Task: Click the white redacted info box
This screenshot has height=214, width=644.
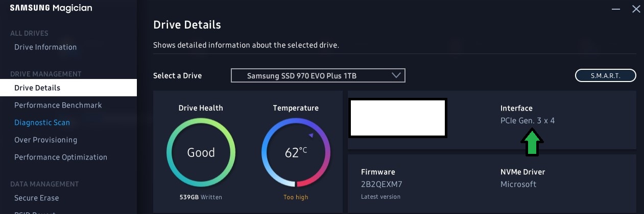Action: pos(397,118)
